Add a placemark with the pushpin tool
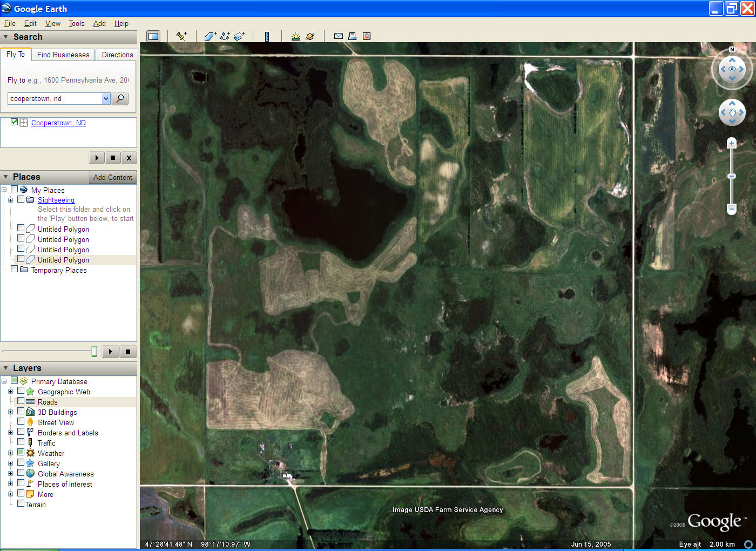 (x=181, y=36)
